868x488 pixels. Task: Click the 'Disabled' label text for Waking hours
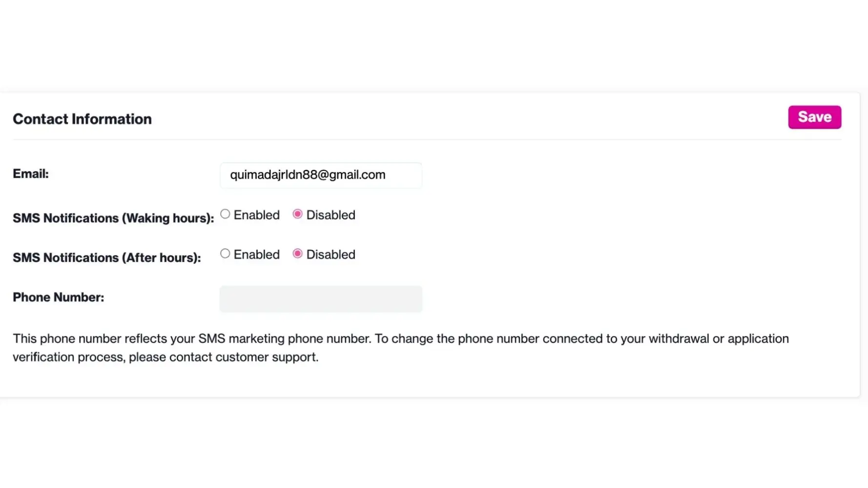pyautogui.click(x=331, y=215)
